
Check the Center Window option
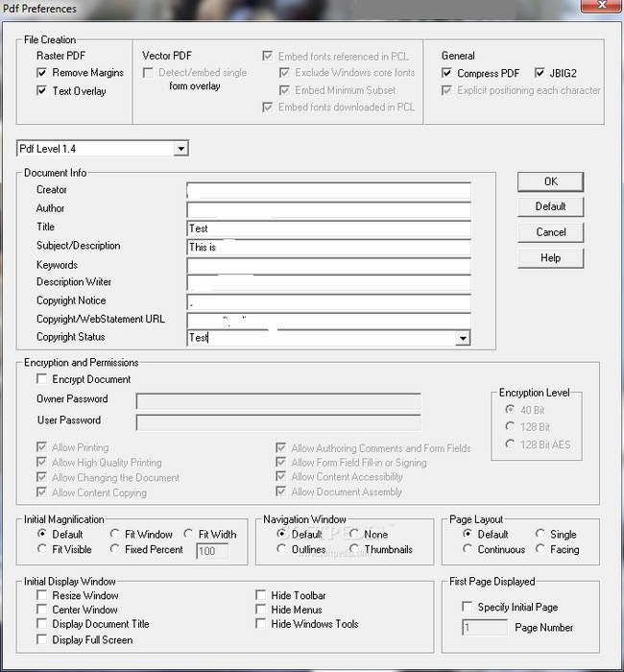[41, 609]
